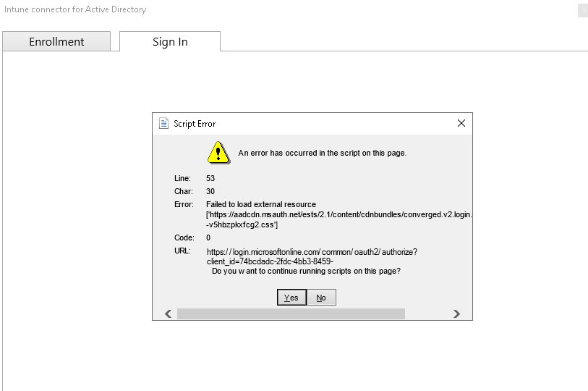Click the Intune connector window title text

click(75, 9)
